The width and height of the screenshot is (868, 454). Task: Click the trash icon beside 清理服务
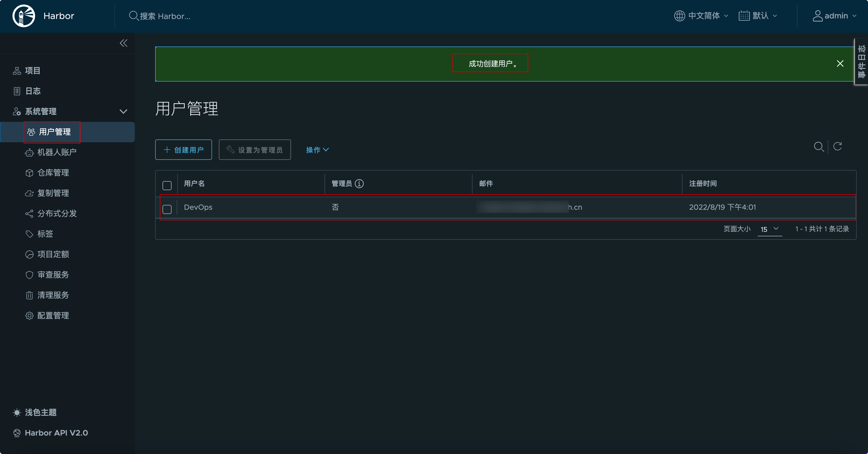(x=29, y=296)
